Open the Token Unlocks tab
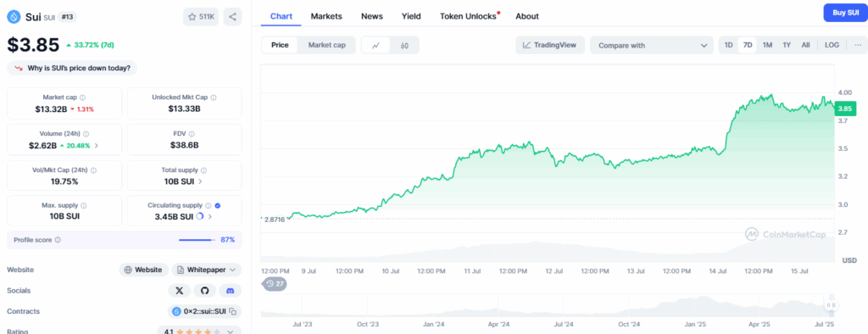This screenshot has height=334, width=868. [468, 16]
